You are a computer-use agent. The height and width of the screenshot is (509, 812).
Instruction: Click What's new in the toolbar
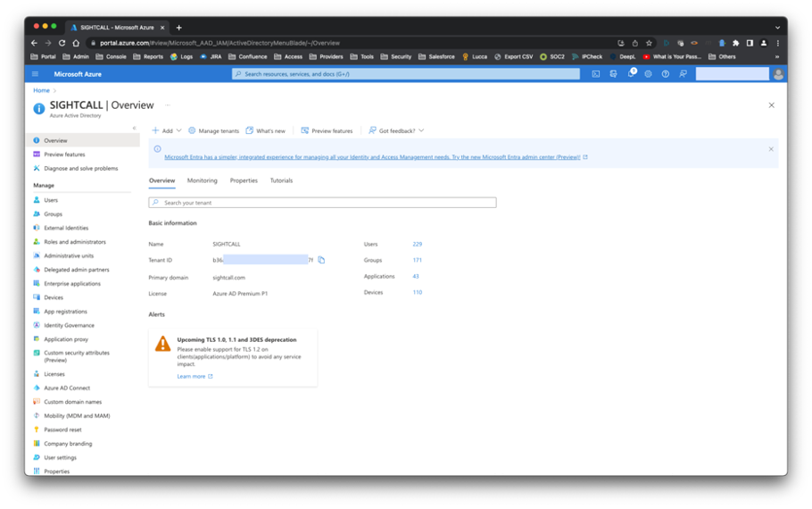[x=265, y=130]
